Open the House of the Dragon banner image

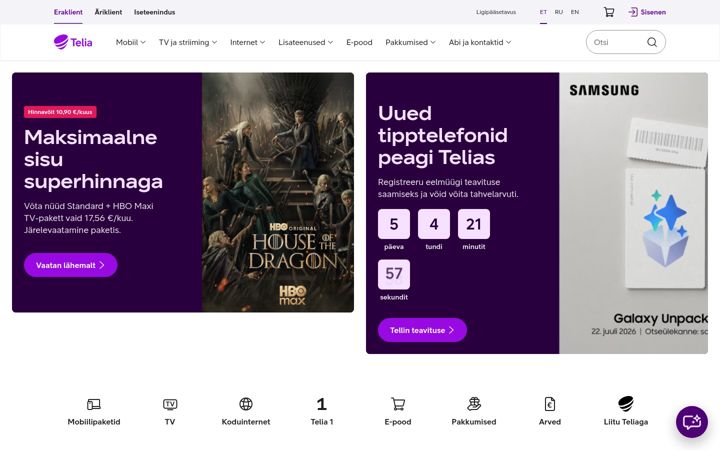pos(278,192)
